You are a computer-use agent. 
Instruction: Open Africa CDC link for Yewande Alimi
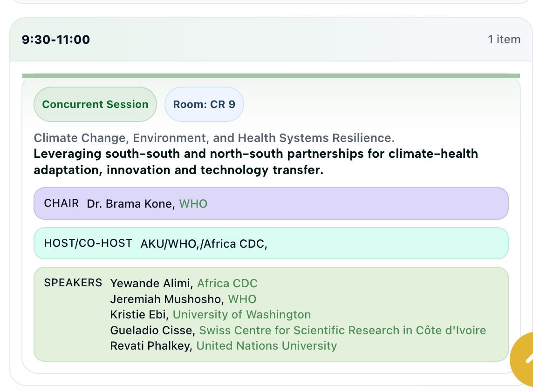pos(227,284)
